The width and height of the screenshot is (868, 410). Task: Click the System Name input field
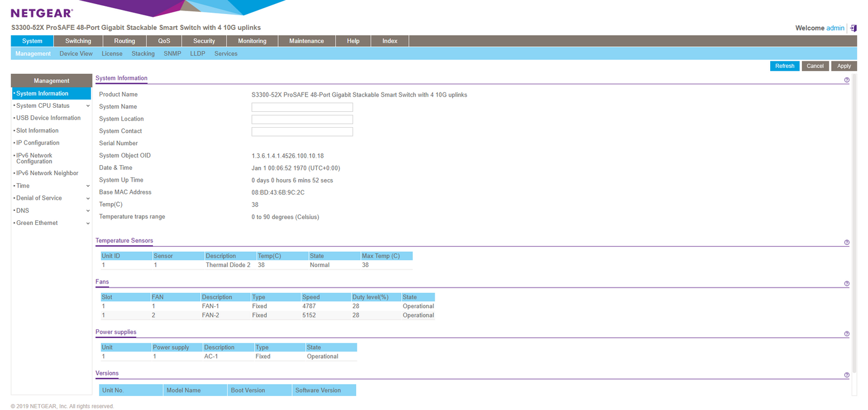pos(302,107)
